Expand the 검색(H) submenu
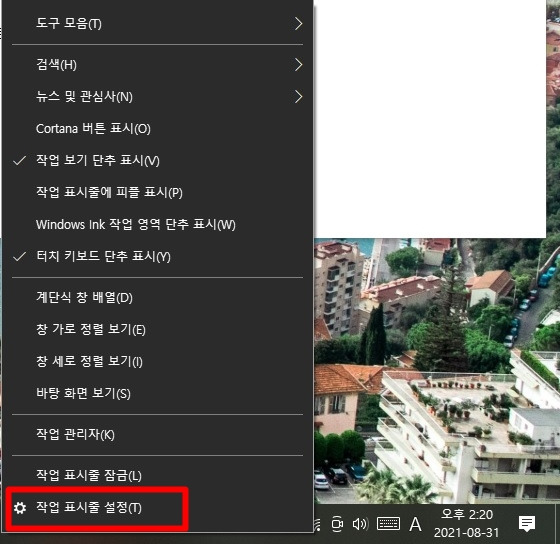The image size is (560, 544). tap(157, 65)
